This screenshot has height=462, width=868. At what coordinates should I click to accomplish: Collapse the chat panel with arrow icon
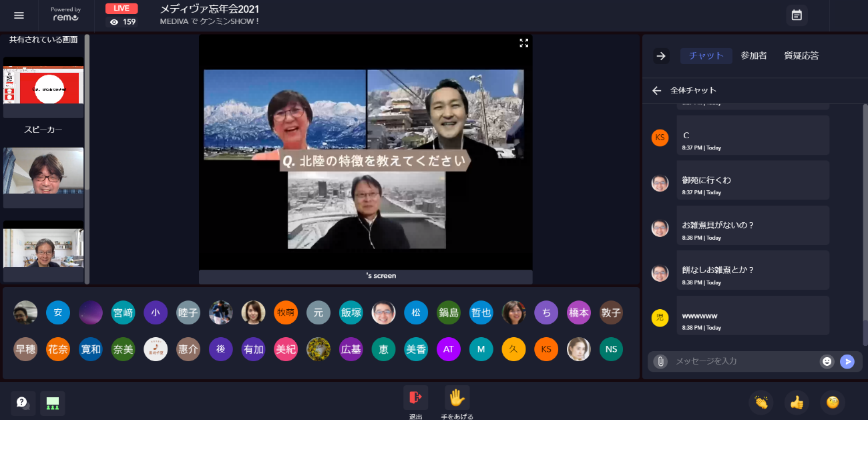tap(661, 56)
